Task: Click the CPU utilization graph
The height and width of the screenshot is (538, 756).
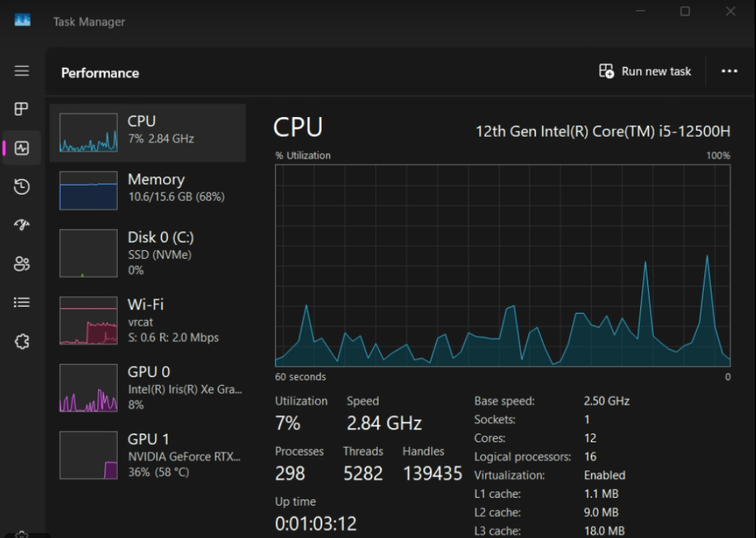Action: tap(502, 266)
